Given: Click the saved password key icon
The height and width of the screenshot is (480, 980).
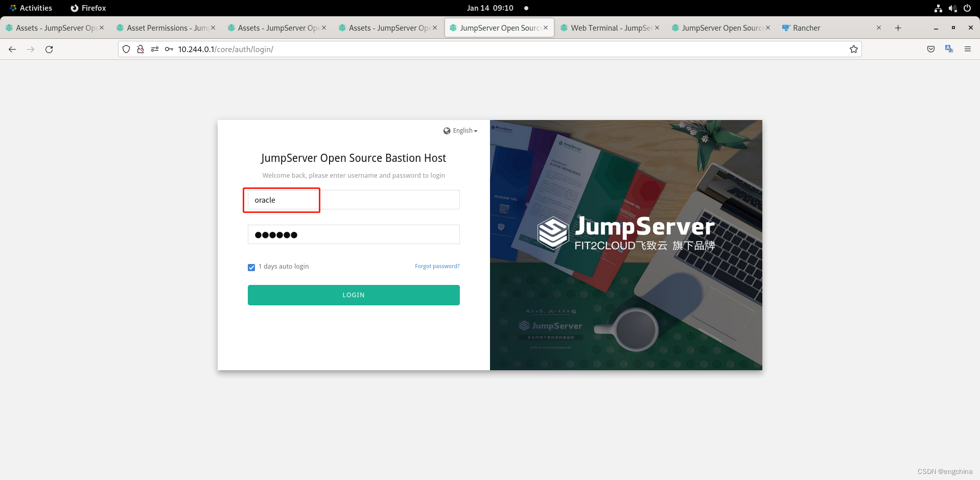Looking at the screenshot, I should click(x=169, y=49).
